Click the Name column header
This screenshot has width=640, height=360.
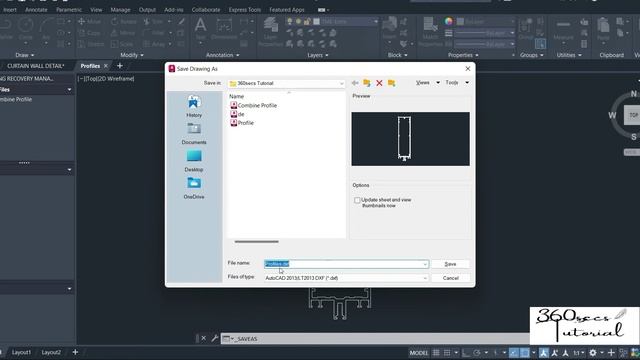tap(236, 96)
